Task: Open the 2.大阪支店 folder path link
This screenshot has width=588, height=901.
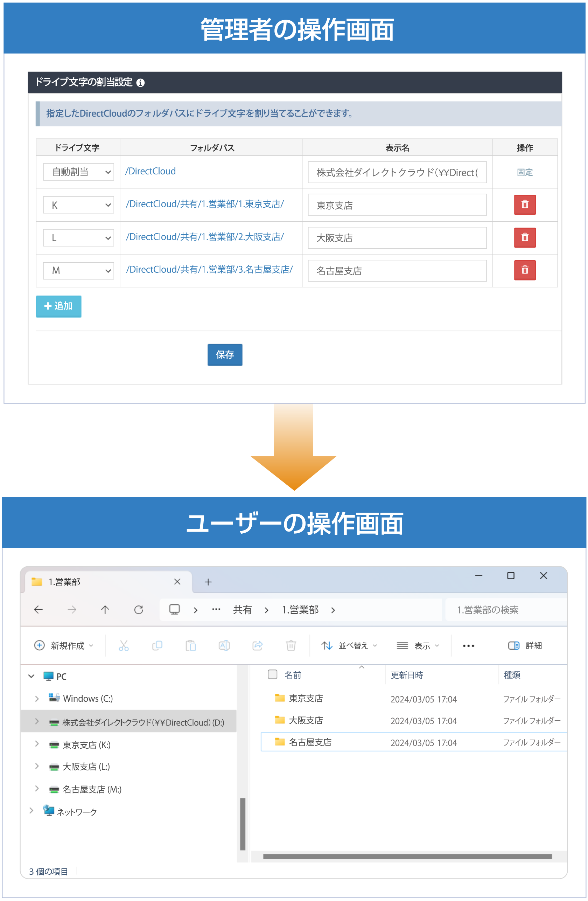Action: pos(205,237)
